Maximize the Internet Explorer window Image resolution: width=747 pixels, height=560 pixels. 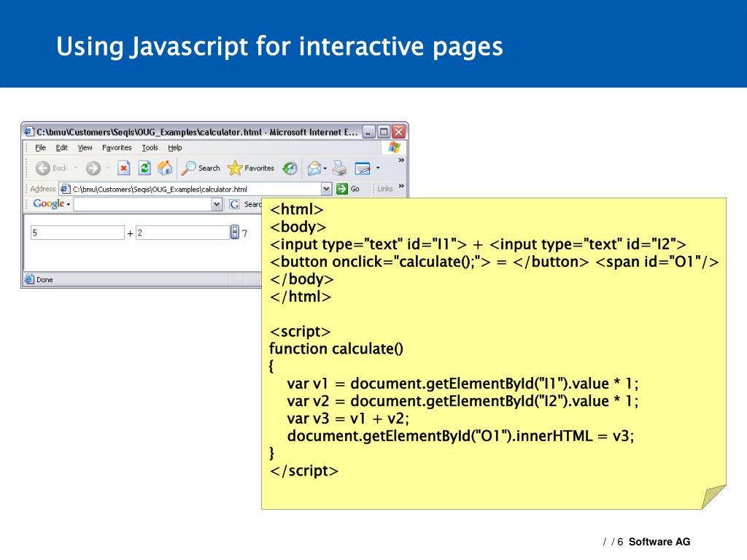384,132
